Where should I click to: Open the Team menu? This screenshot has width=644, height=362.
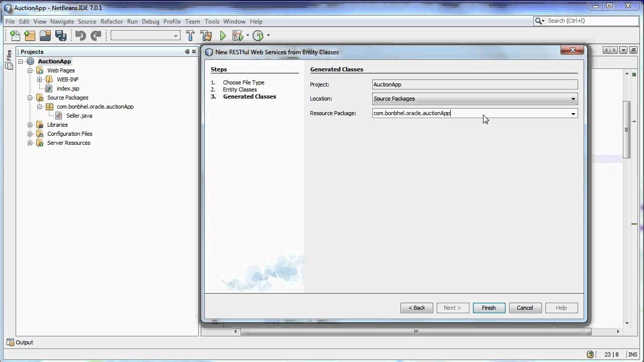[193, 21]
